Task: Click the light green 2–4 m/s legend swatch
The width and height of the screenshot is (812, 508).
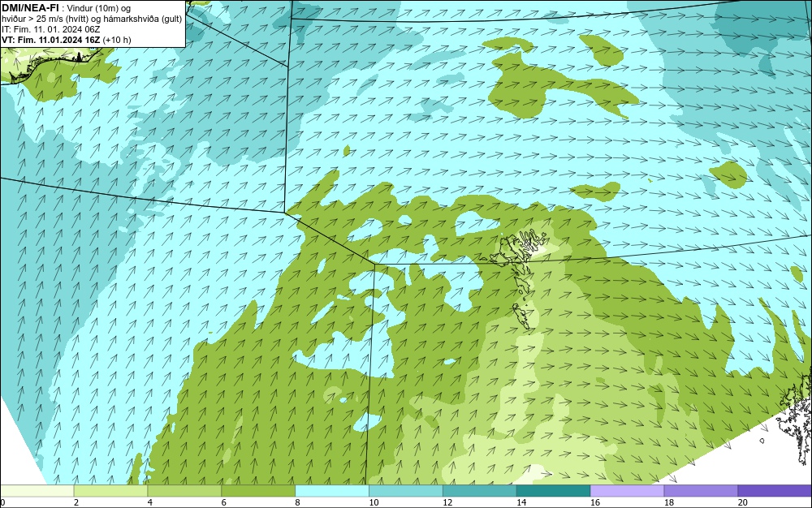Action: click(x=110, y=490)
